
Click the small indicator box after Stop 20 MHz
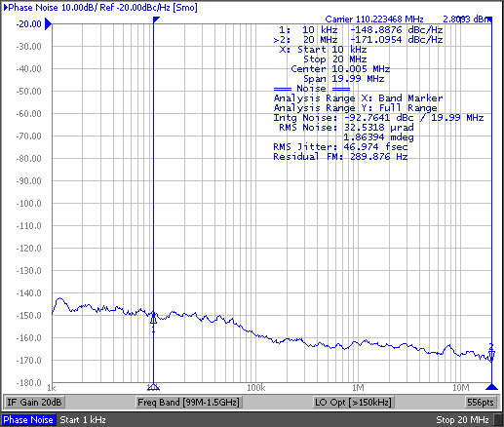coord(498,420)
